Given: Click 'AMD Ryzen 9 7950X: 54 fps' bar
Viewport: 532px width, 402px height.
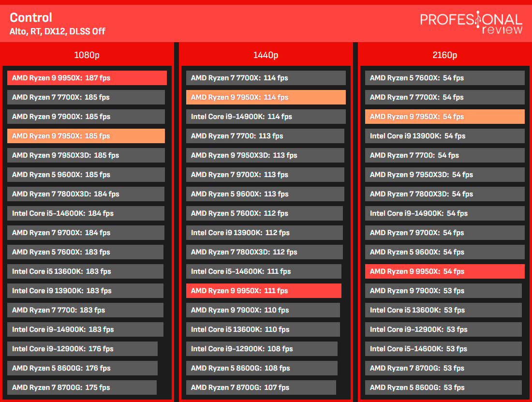Looking at the screenshot, I should 445,117.
